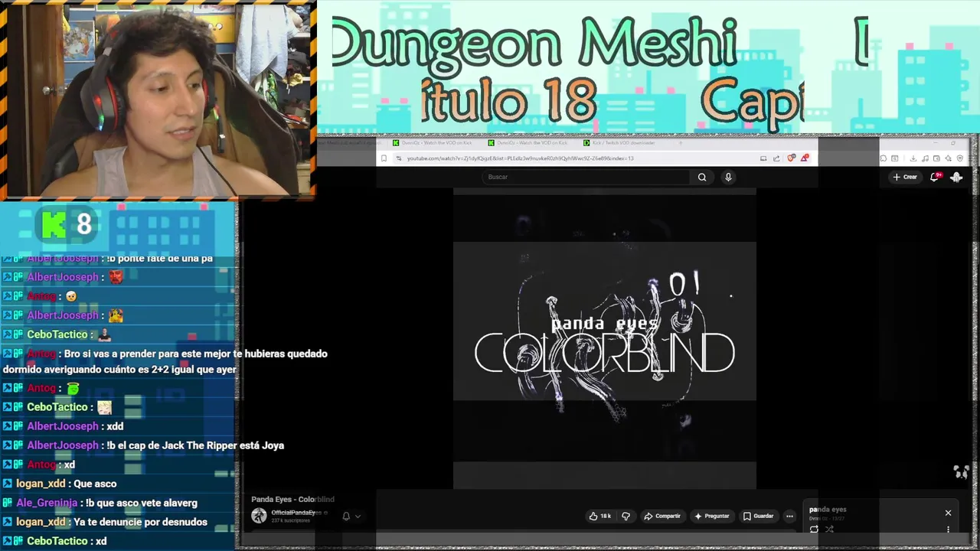Open the browser downloads arrow icon
Screen dimensions: 980x551
913,158
